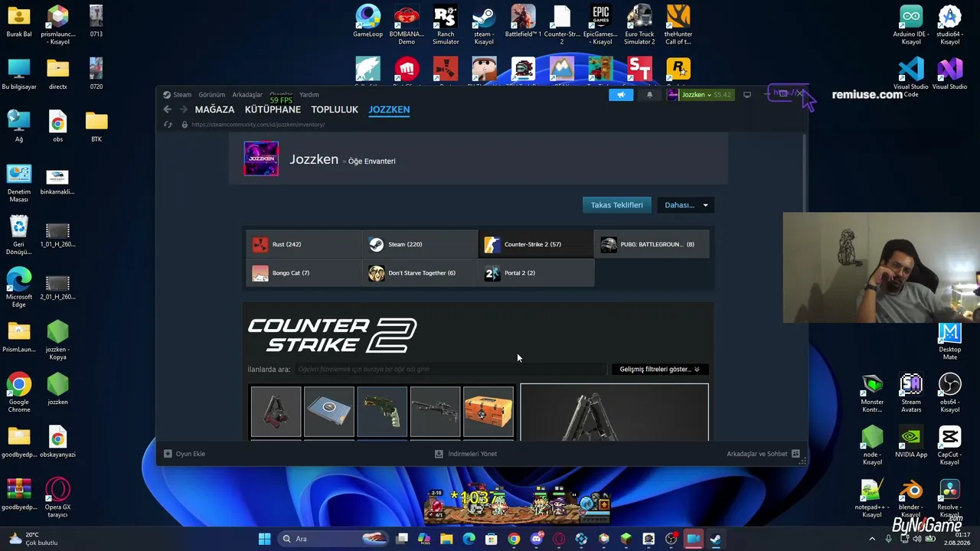Switch Steam to Big Picture mode icon
The image size is (980, 551).
click(747, 95)
